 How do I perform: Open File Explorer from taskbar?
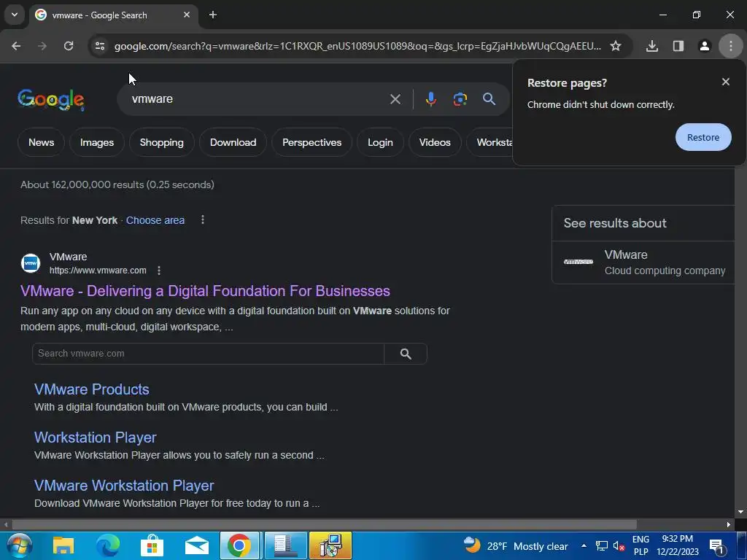coord(63,545)
